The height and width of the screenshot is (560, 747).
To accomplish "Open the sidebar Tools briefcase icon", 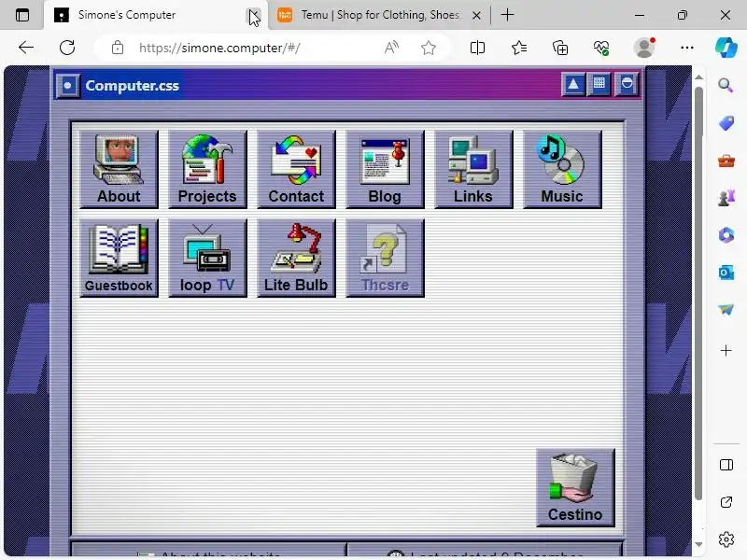I will [726, 161].
